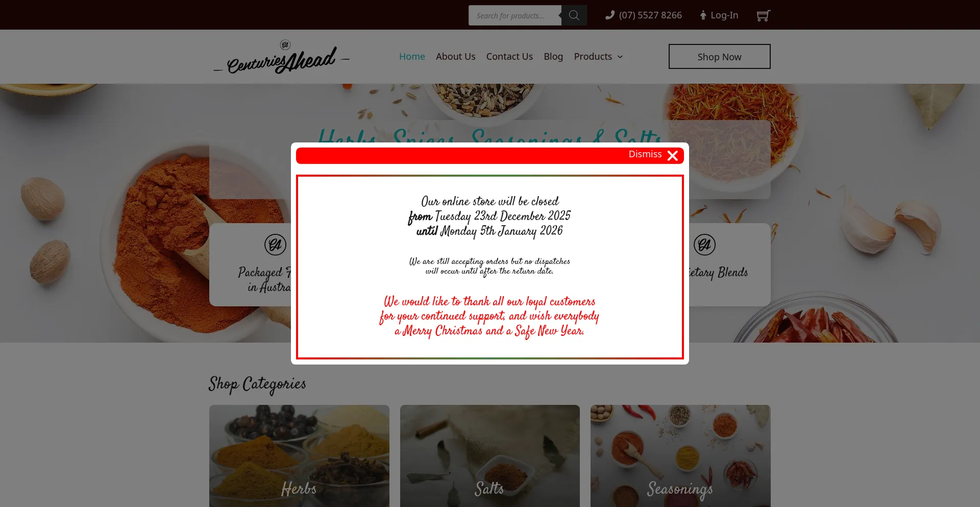Viewport: 980px width, 507px height.
Task: Open the Blog page
Action: click(553, 57)
